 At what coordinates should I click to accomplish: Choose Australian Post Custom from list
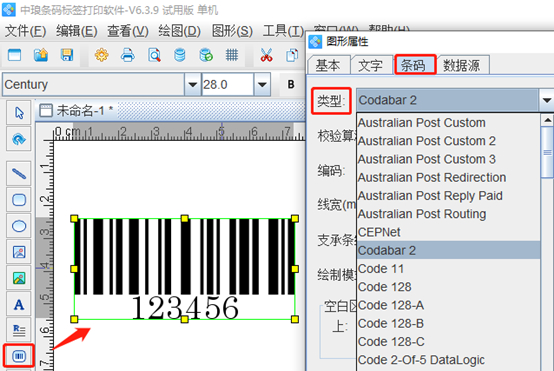[448, 123]
